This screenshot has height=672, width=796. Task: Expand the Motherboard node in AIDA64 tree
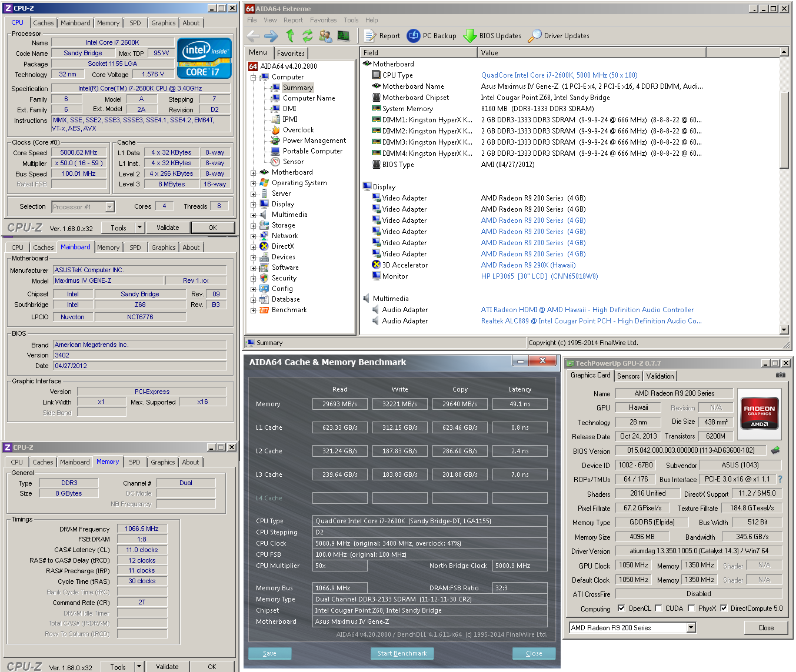[253, 172]
